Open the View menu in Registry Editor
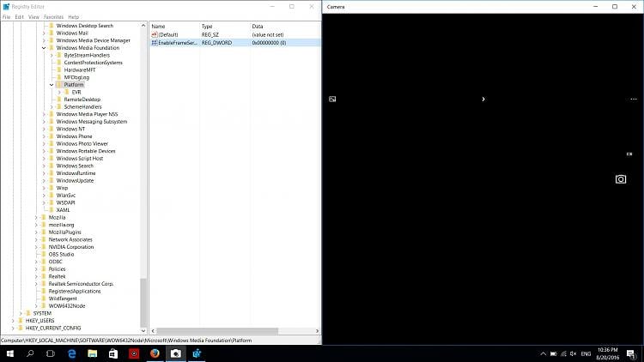The width and height of the screenshot is (644, 362). (33, 17)
